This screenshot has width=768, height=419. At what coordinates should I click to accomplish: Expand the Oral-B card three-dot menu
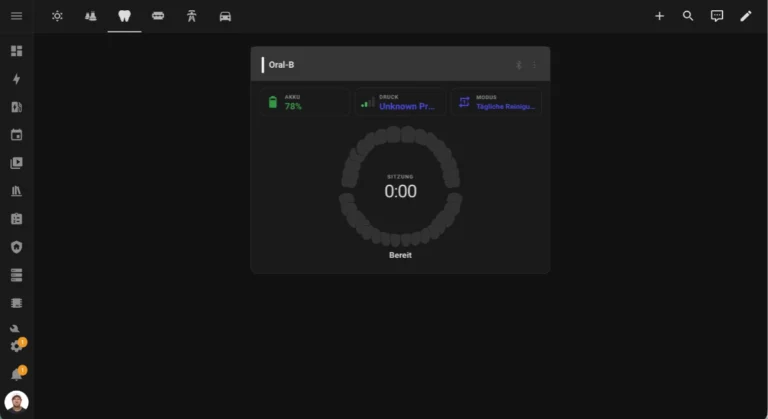tap(534, 65)
